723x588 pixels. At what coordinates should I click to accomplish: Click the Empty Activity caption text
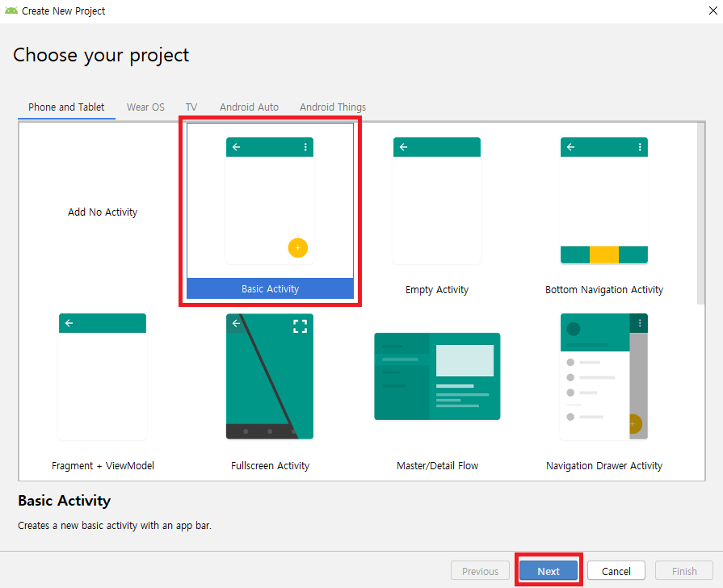coord(437,290)
